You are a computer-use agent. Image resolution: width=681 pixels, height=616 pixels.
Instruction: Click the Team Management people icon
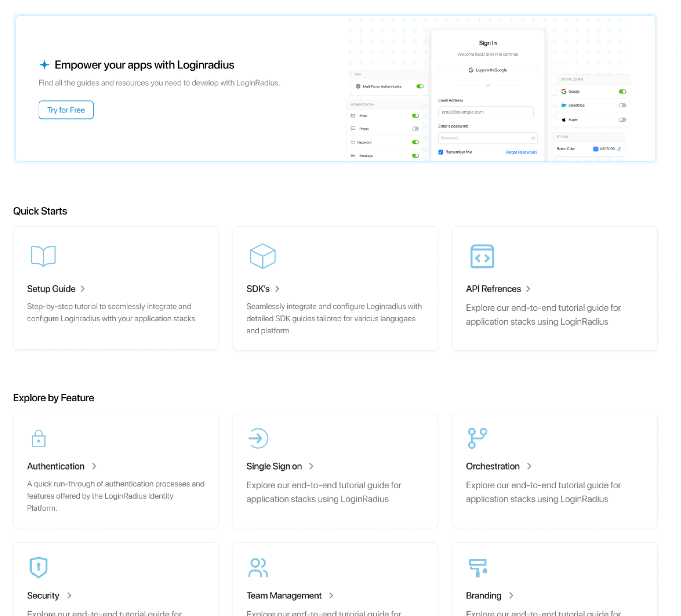[258, 568]
